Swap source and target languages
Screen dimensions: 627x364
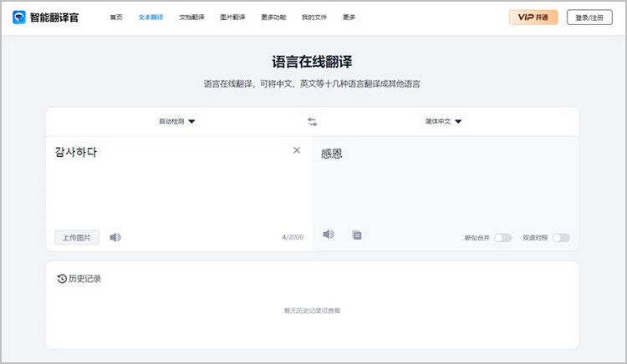313,121
